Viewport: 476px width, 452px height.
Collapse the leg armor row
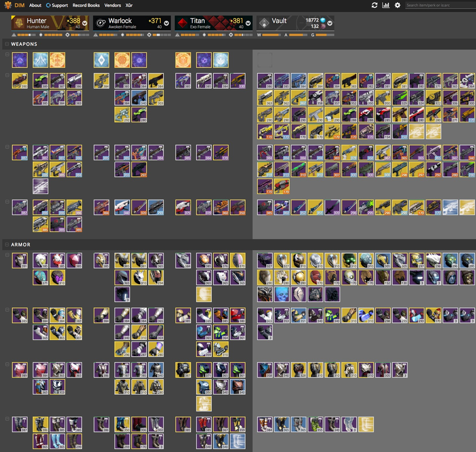coord(7,419)
